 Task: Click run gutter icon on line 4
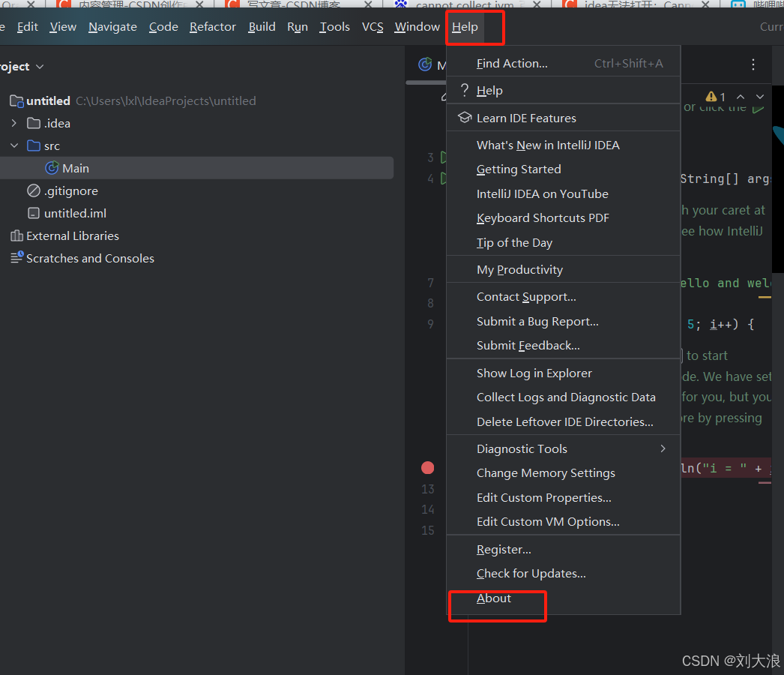443,178
